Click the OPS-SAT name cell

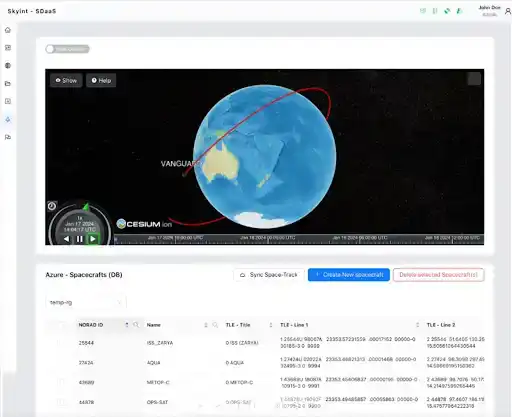coord(157,402)
